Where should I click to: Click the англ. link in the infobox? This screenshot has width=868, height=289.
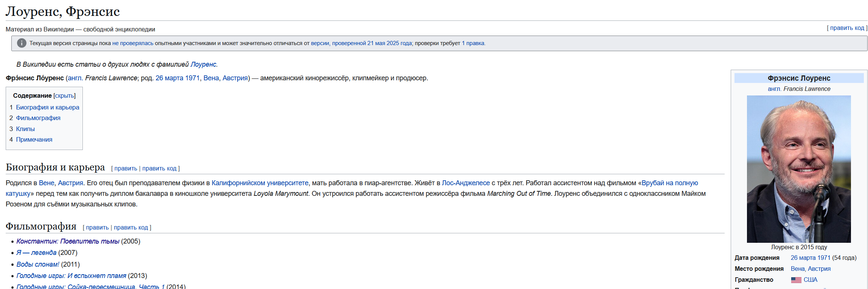(x=774, y=89)
